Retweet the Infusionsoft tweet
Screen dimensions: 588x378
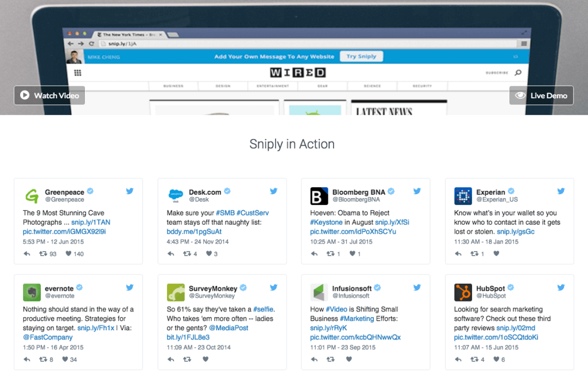point(330,359)
